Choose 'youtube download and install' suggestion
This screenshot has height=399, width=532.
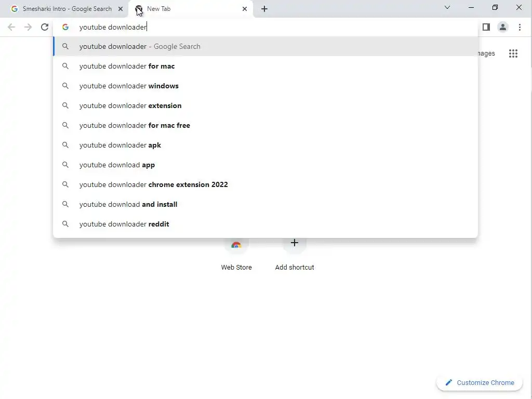[x=265, y=204]
